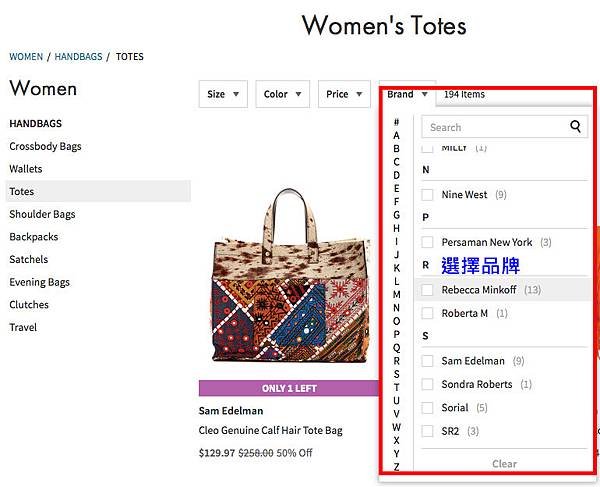Screen dimensions: 600x487
Task: Collapse the Brand filter dropdown
Action: [x=407, y=94]
